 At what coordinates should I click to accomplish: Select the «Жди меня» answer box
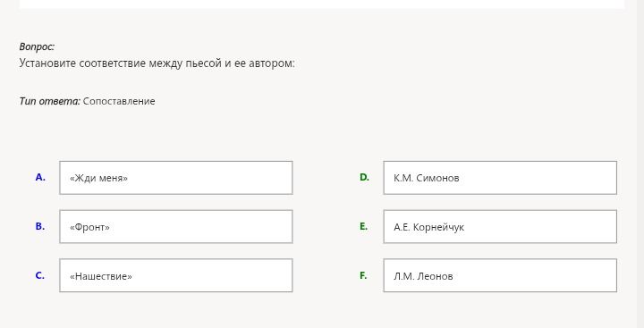pyautogui.click(x=176, y=178)
